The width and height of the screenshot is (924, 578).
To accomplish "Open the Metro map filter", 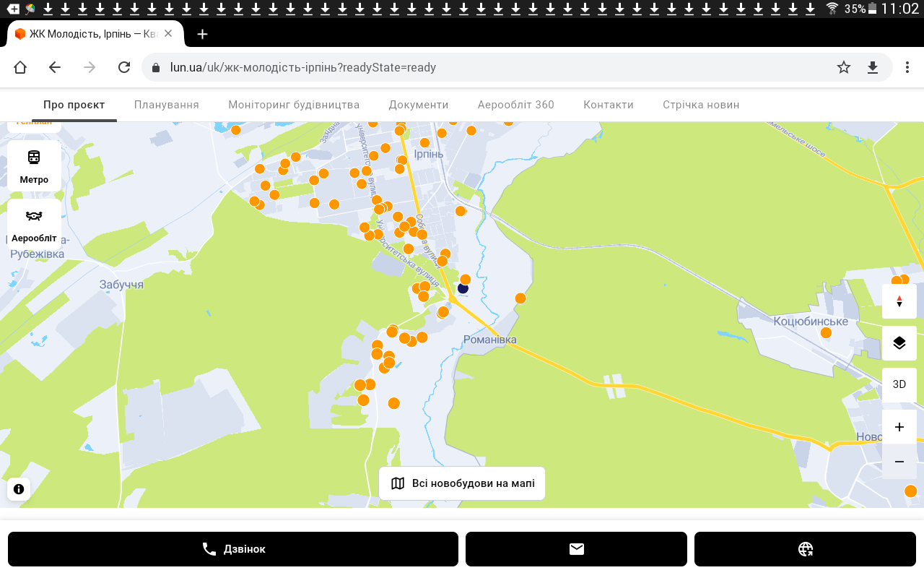I will pyautogui.click(x=34, y=166).
